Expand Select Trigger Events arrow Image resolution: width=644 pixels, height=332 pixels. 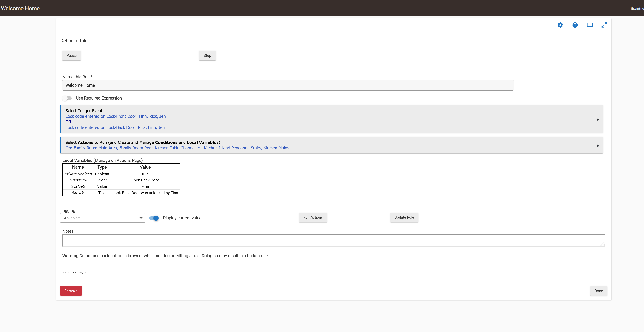click(598, 120)
